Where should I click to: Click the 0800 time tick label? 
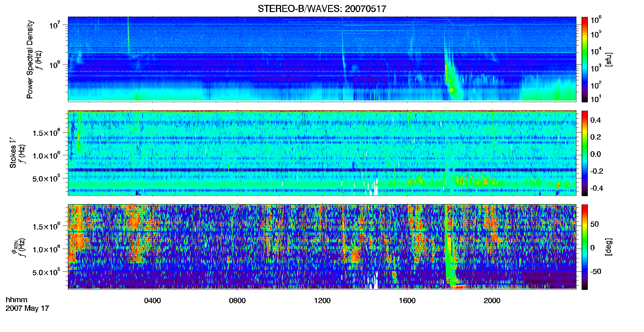point(237,301)
